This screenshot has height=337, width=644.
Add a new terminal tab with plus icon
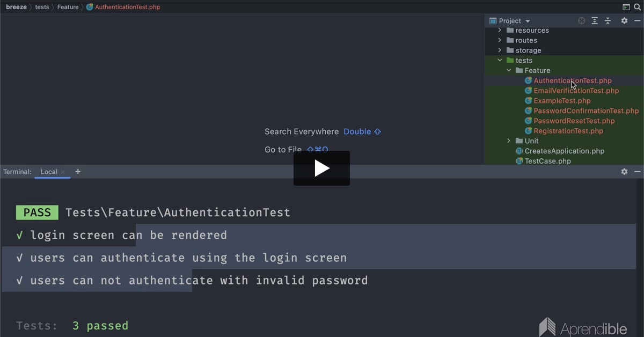click(78, 172)
